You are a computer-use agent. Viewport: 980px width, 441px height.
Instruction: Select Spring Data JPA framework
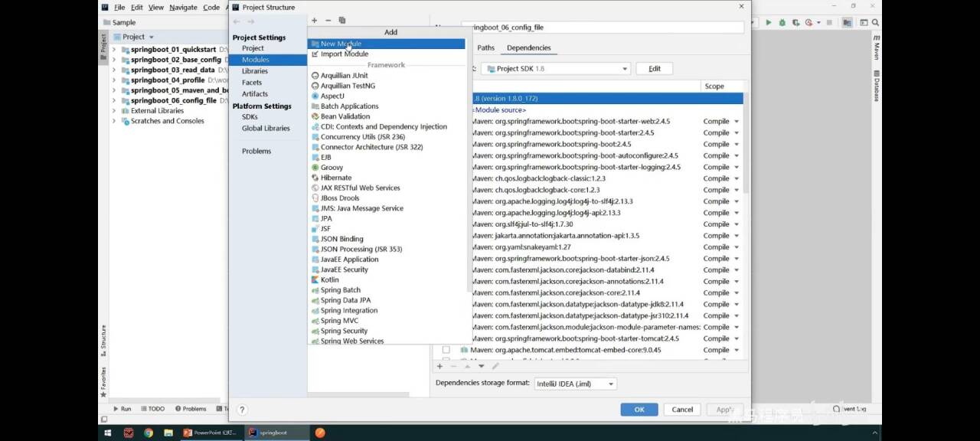(386, 300)
